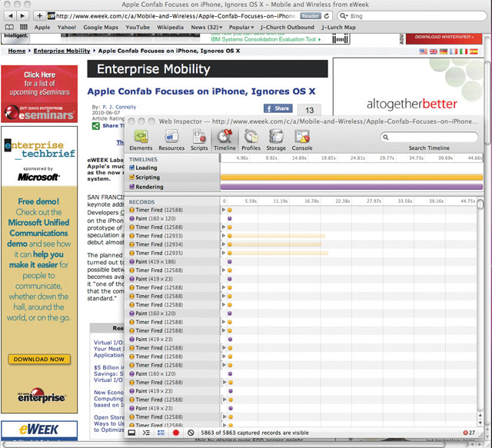Viewport: 492px width, 448px height.
Task: Open the Bing search engine dropdown
Action: (344, 15)
